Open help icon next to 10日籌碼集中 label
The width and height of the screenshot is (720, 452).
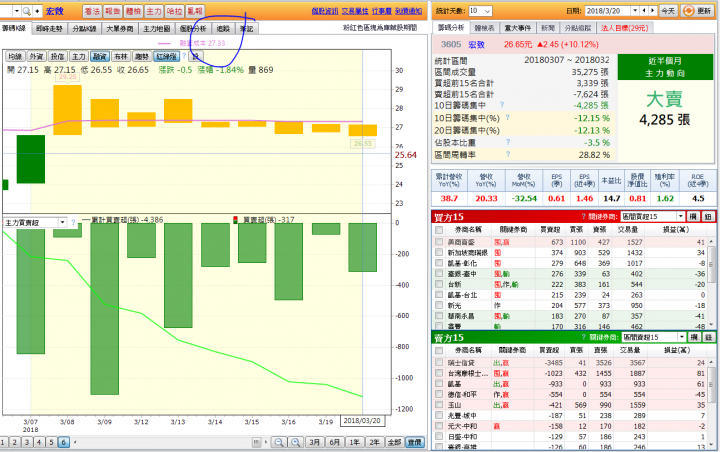pos(502,105)
